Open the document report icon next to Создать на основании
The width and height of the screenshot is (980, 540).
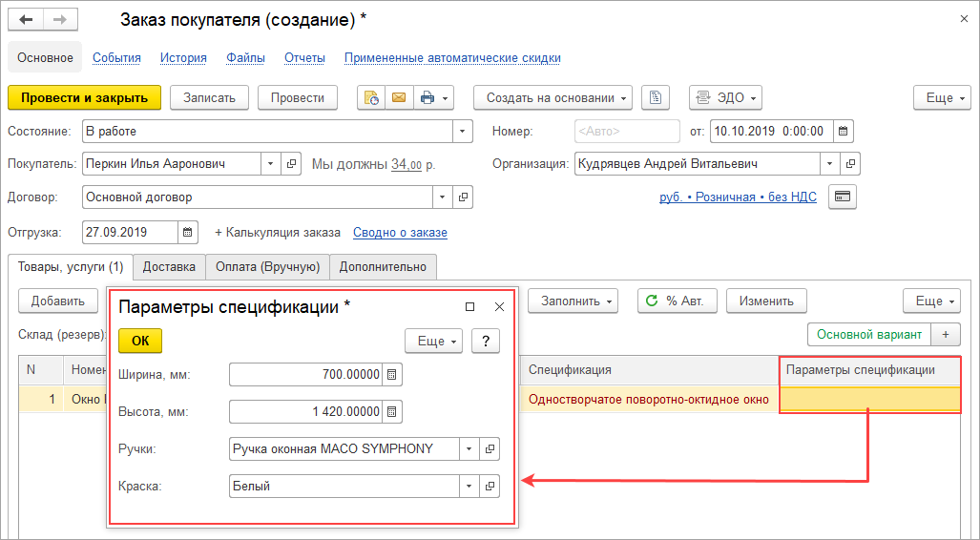(x=656, y=97)
